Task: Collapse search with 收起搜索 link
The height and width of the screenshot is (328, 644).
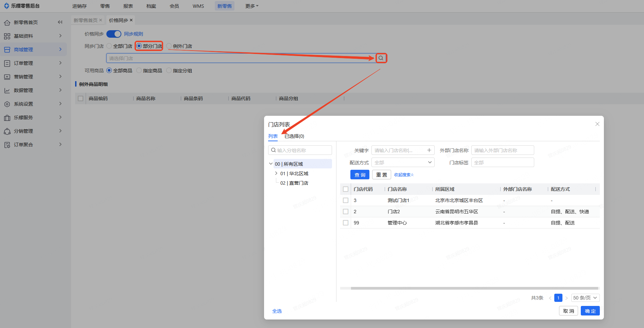Action: tap(404, 175)
